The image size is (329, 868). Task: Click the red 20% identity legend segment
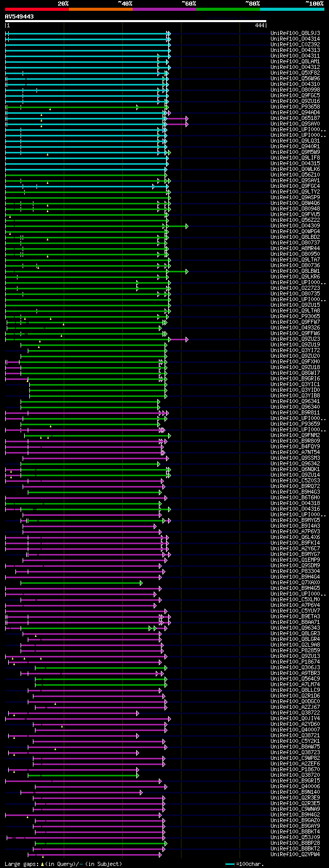[x=37, y=9]
